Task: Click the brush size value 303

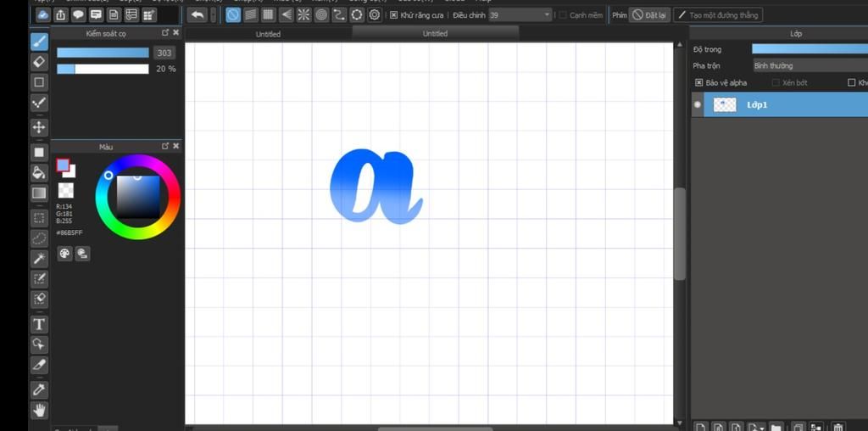Action: tap(164, 53)
